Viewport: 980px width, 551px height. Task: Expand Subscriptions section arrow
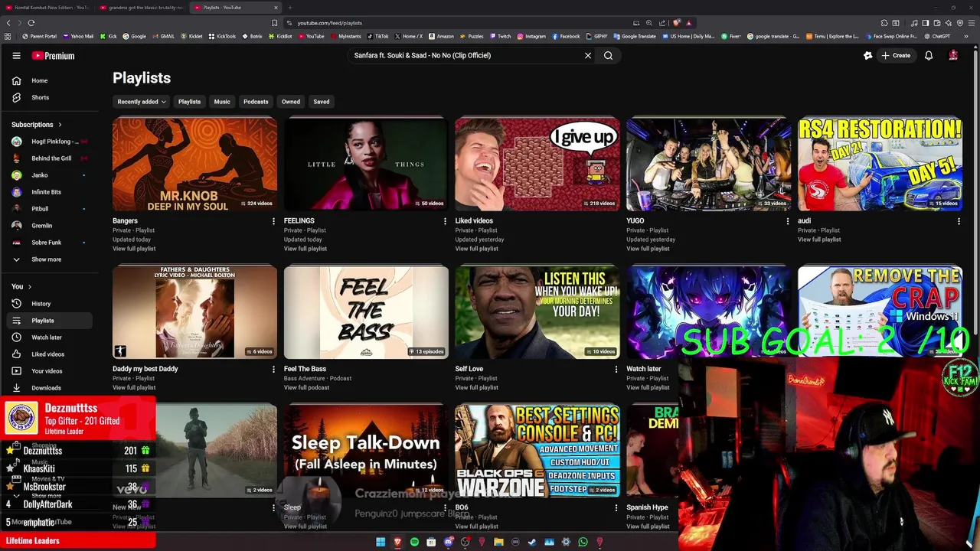(x=60, y=125)
